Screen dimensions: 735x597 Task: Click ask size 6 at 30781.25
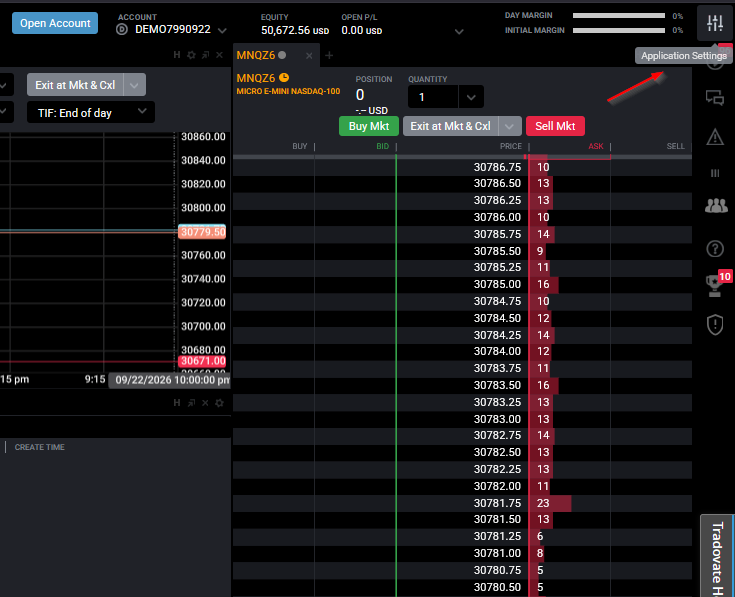point(540,536)
